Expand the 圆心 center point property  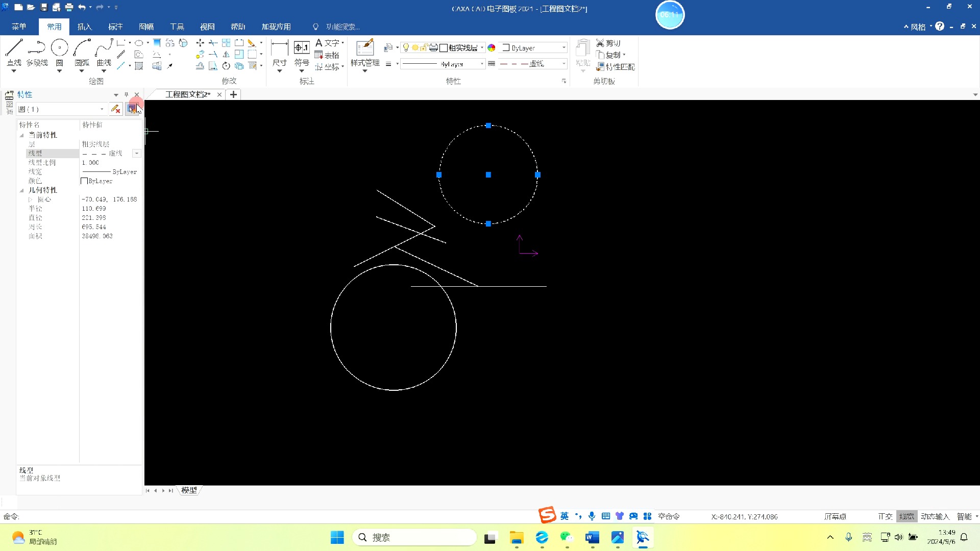click(31, 199)
